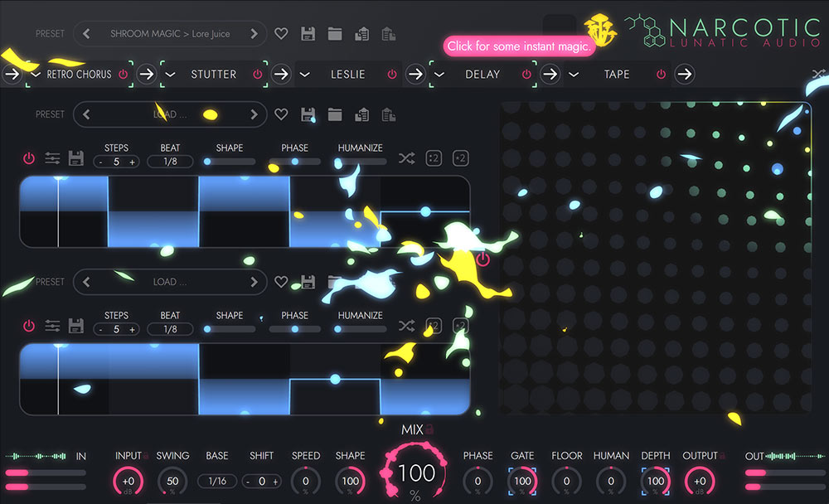Advance to next main preset with right arrow
Screen dimensions: 829x504
(255, 33)
